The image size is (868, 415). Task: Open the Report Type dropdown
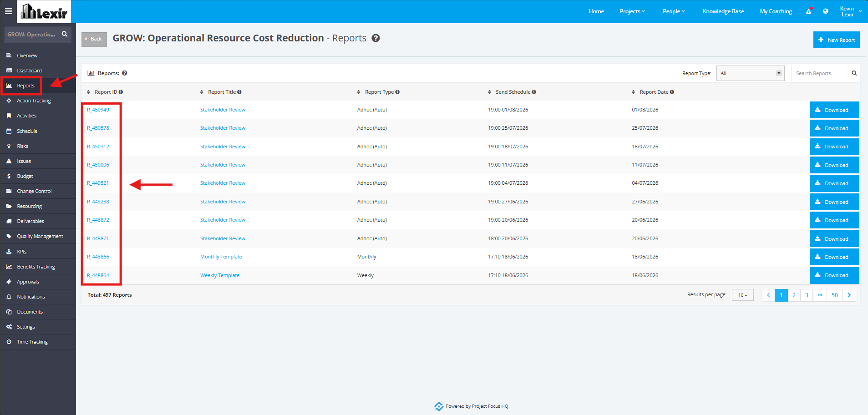750,73
